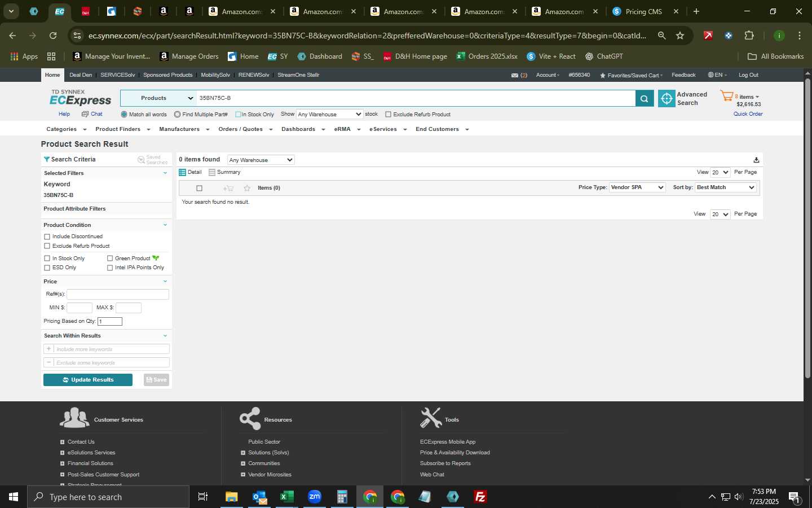Select Match all words radio button

pos(124,115)
